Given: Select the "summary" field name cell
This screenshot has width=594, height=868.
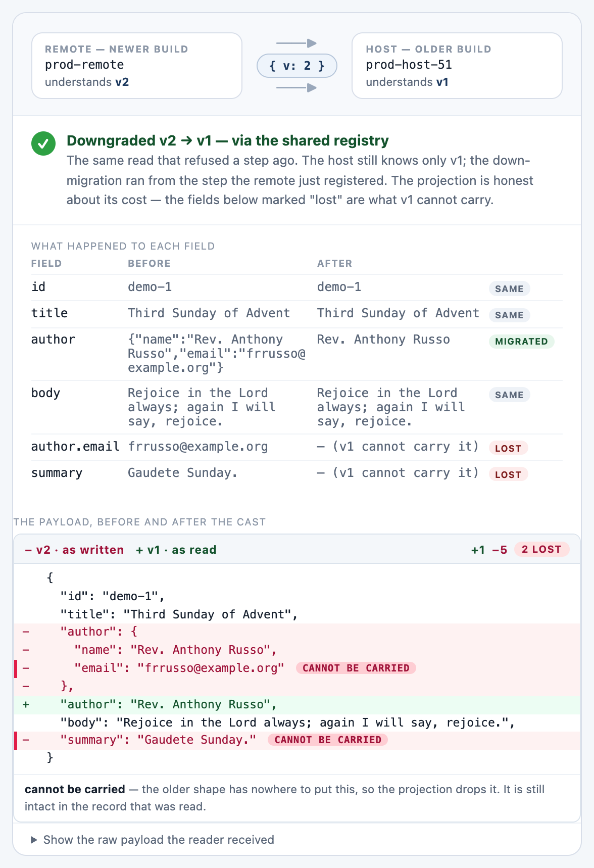Looking at the screenshot, I should [57, 473].
